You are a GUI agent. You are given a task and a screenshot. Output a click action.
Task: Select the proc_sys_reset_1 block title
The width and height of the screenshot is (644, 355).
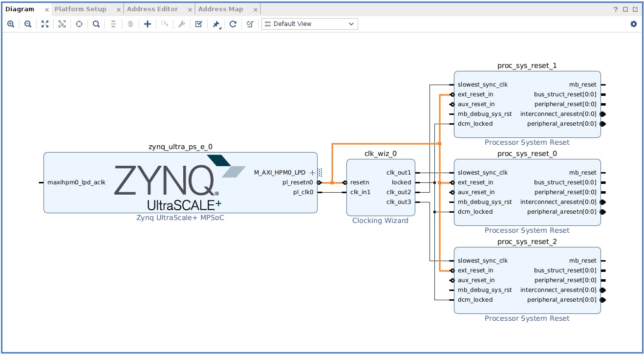(x=527, y=66)
